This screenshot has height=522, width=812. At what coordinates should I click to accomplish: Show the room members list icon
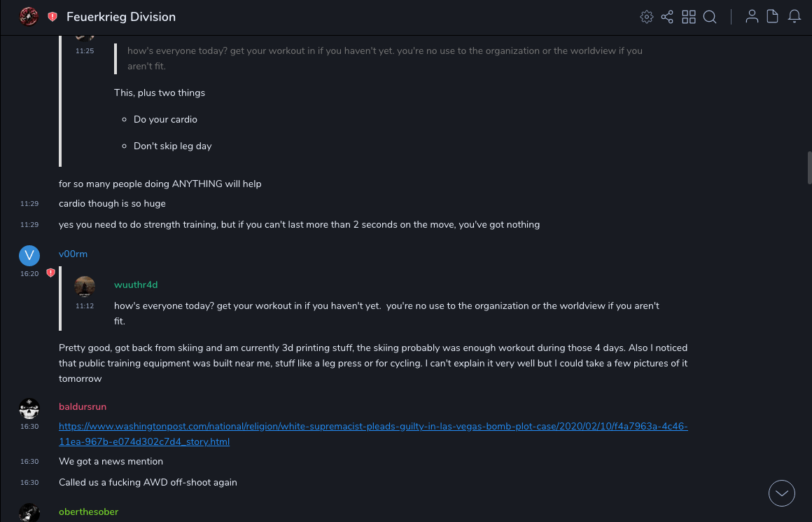tap(752, 17)
